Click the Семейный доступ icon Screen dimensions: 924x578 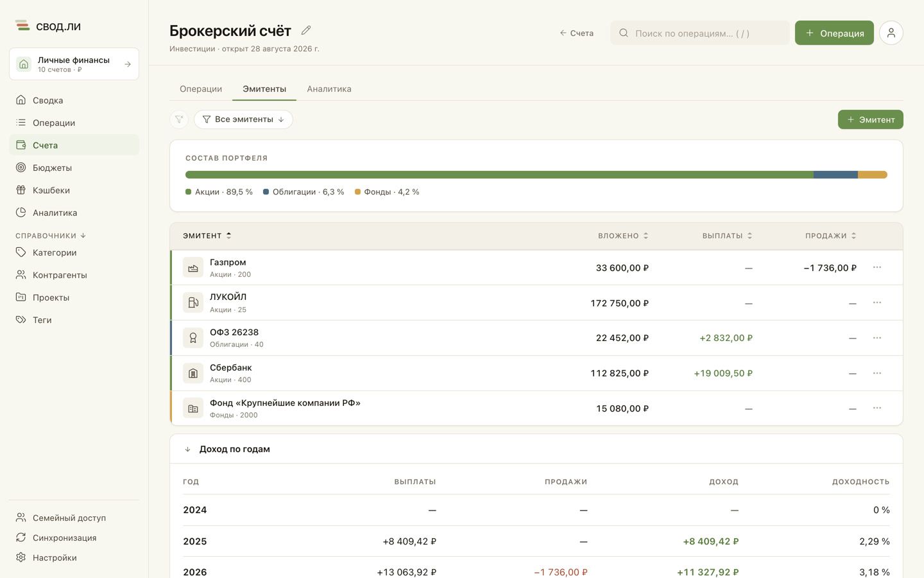point(21,518)
